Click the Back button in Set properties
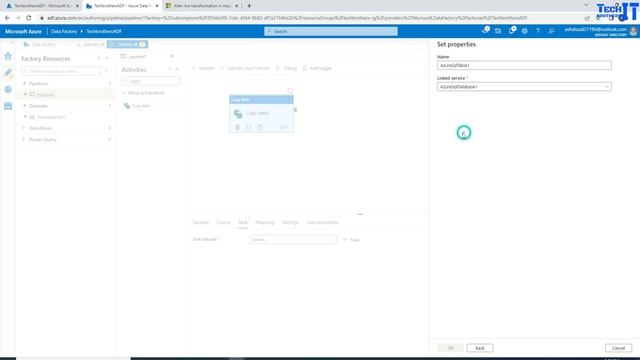This screenshot has height=360, width=640. tap(480, 348)
